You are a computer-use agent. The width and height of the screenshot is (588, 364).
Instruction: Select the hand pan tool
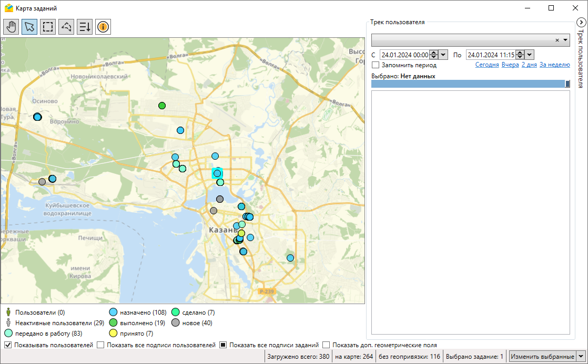[11, 27]
